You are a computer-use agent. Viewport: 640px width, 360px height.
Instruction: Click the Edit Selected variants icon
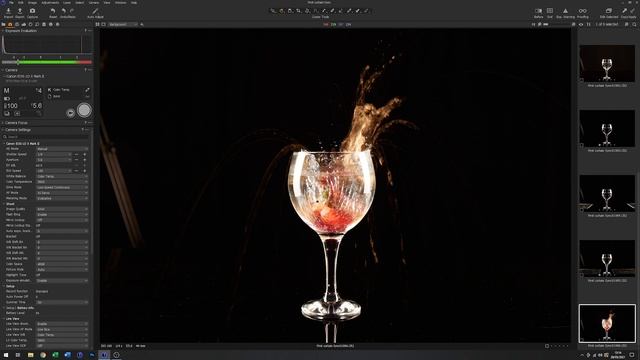609,11
